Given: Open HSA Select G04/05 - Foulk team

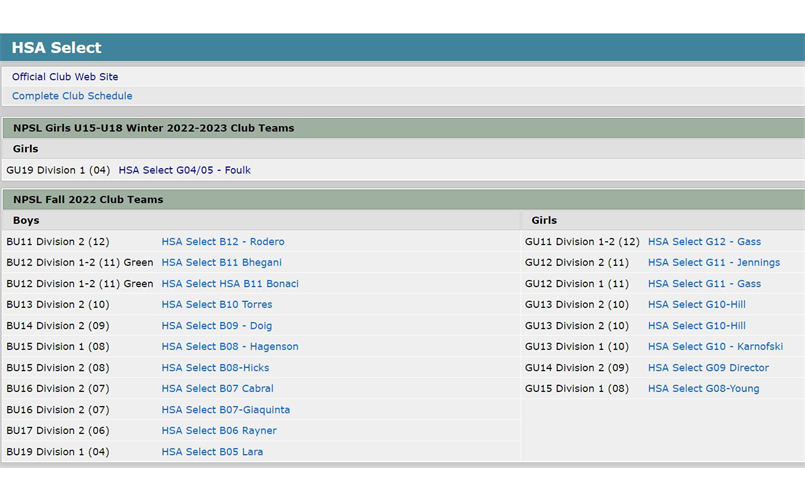Looking at the screenshot, I should [184, 170].
